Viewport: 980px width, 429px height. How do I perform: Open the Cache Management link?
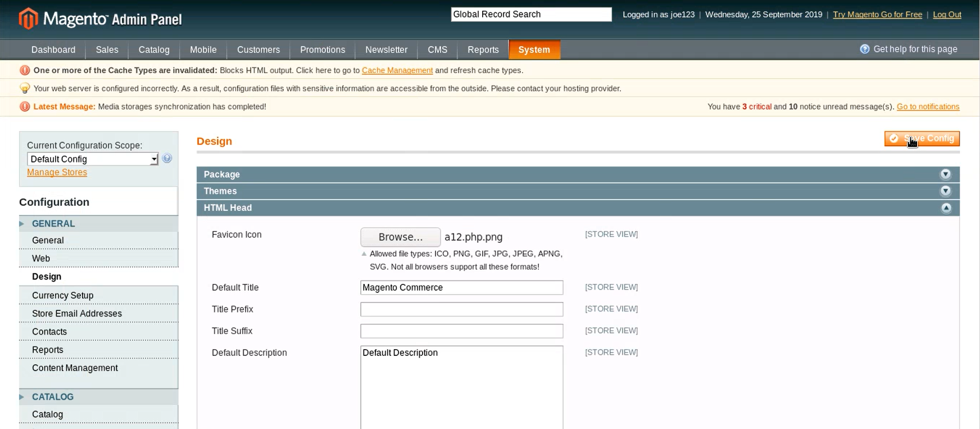(397, 70)
